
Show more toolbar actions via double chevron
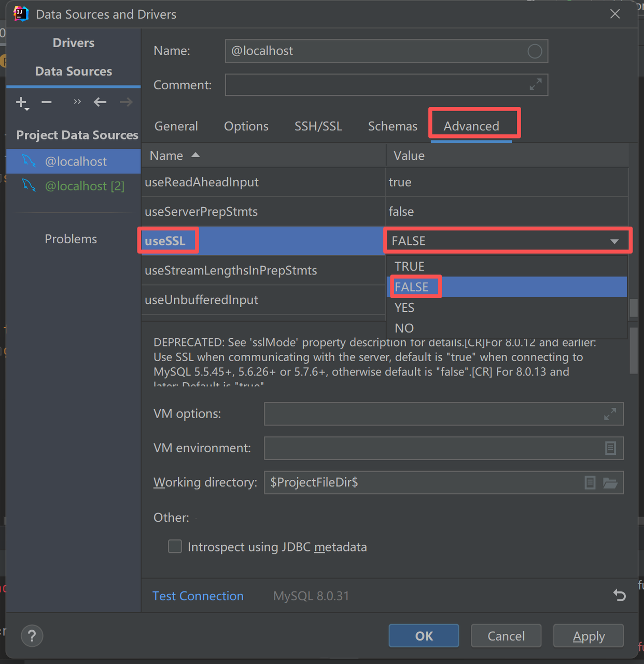click(77, 102)
